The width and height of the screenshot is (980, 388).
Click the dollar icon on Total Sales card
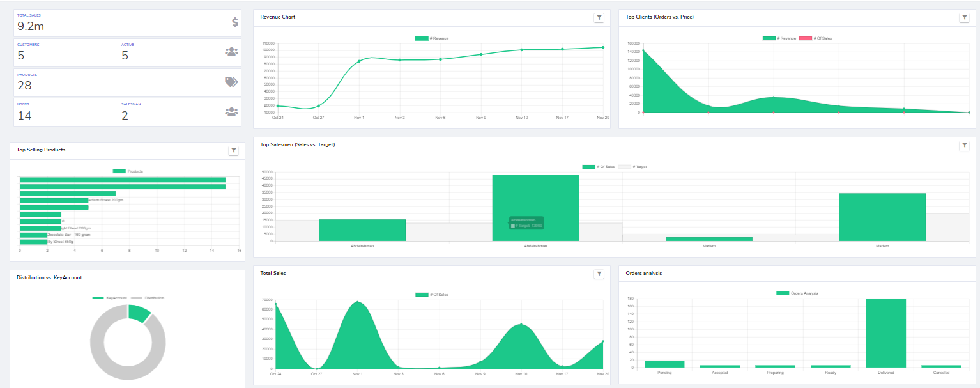pyautogui.click(x=234, y=21)
